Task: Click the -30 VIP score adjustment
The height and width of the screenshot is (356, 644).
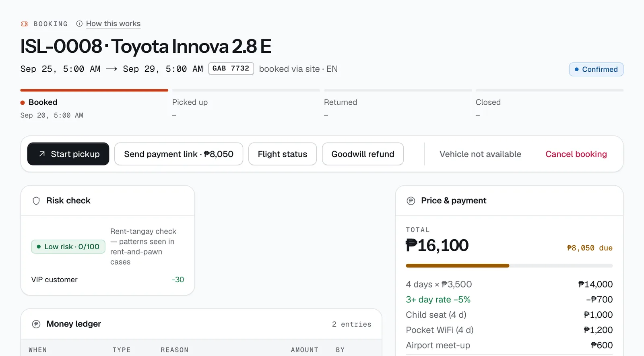Action: coord(178,279)
